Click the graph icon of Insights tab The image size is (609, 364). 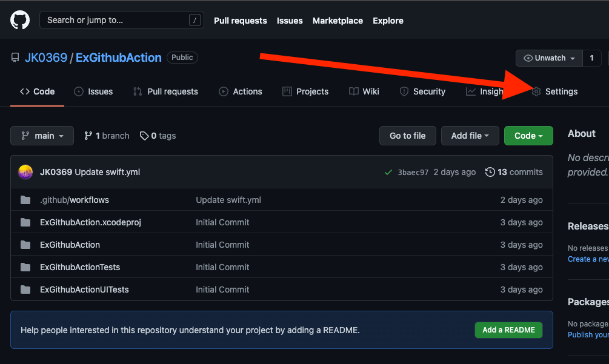[471, 91]
